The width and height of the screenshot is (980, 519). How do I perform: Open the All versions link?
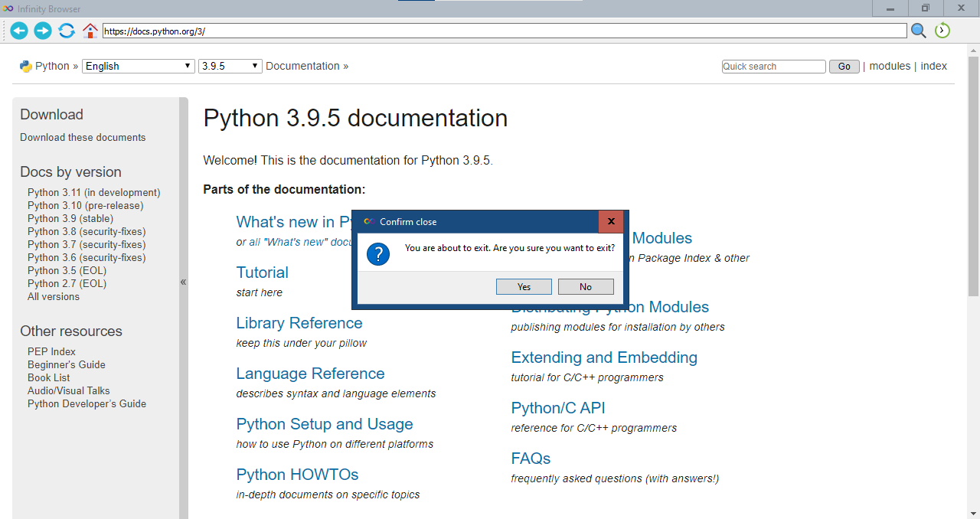(x=54, y=297)
